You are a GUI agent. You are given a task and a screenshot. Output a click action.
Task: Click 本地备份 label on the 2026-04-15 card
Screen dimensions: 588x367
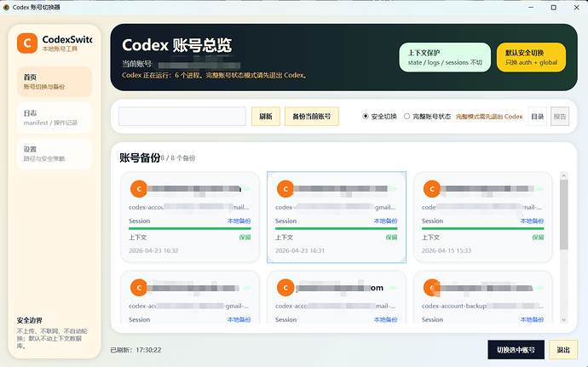[x=532, y=221]
